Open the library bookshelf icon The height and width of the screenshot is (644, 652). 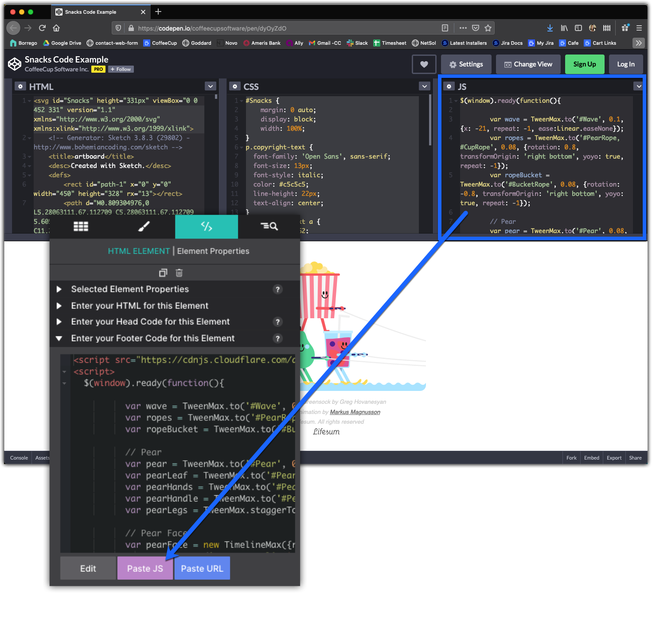(x=564, y=28)
